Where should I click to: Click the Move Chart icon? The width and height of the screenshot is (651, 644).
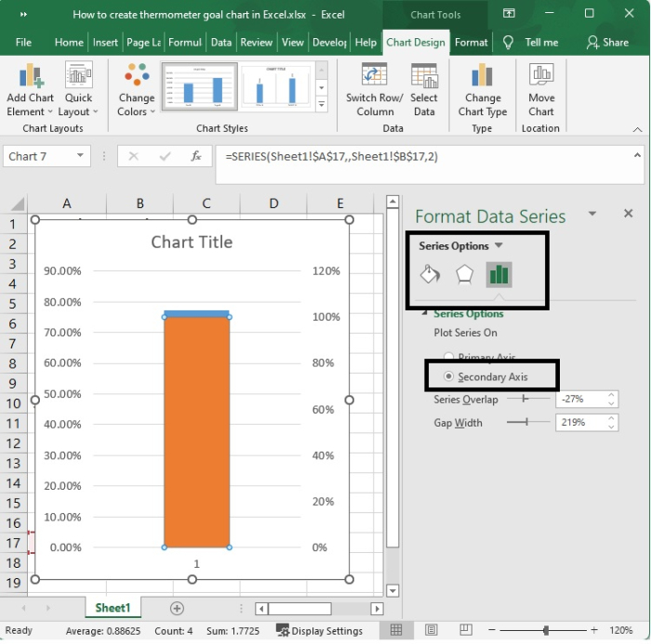coord(541,76)
